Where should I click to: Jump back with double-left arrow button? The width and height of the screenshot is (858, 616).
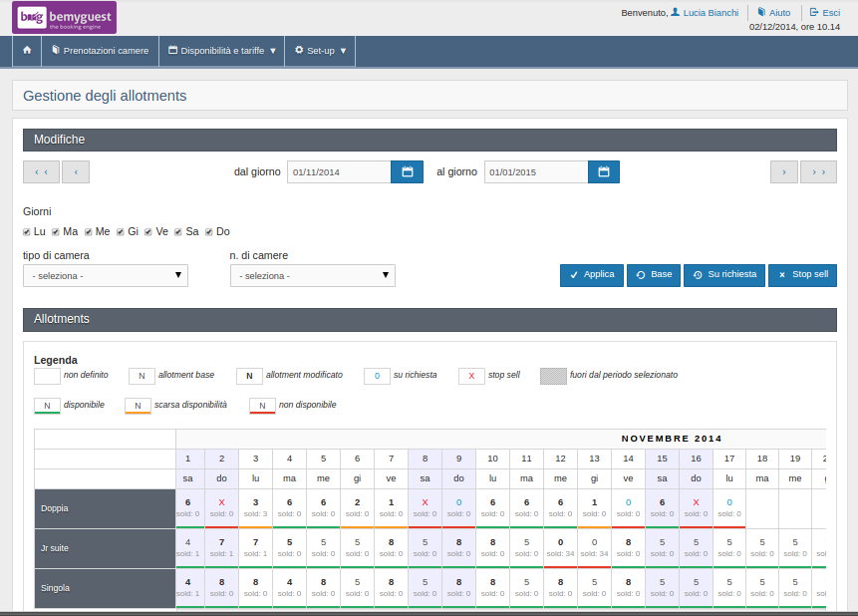tap(41, 172)
